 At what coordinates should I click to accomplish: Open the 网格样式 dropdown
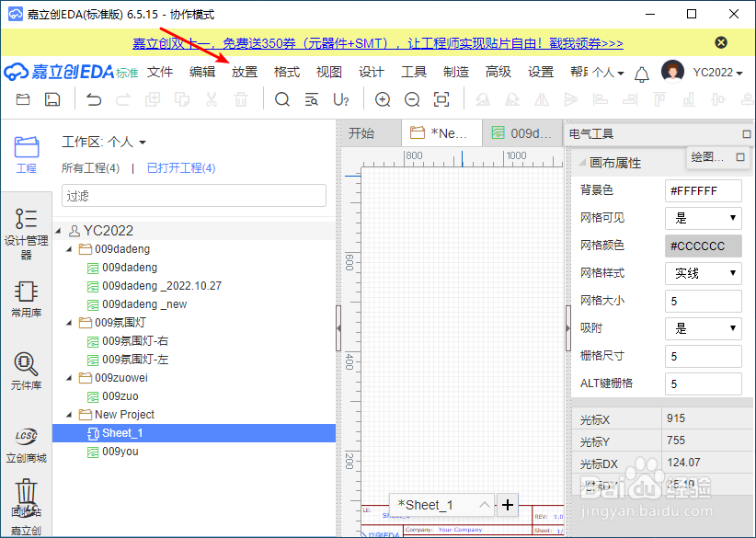[704, 273]
